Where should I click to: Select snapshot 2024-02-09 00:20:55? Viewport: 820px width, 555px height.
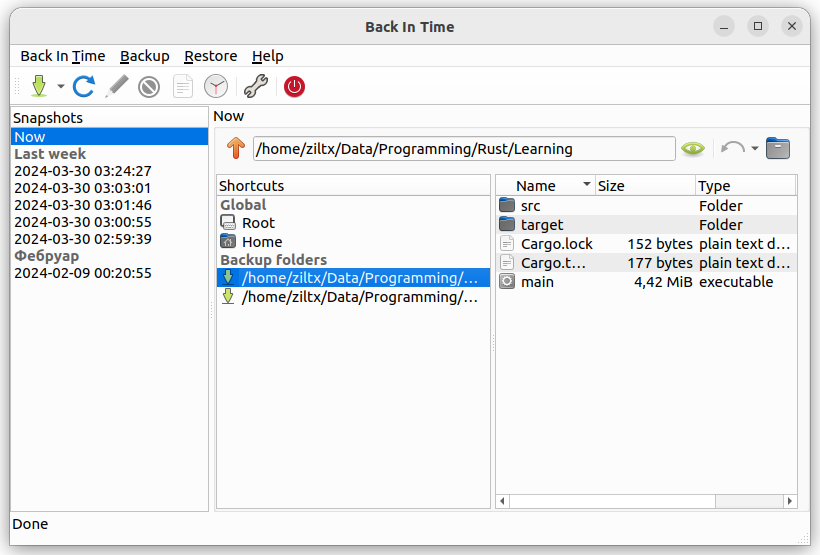click(x=109, y=273)
